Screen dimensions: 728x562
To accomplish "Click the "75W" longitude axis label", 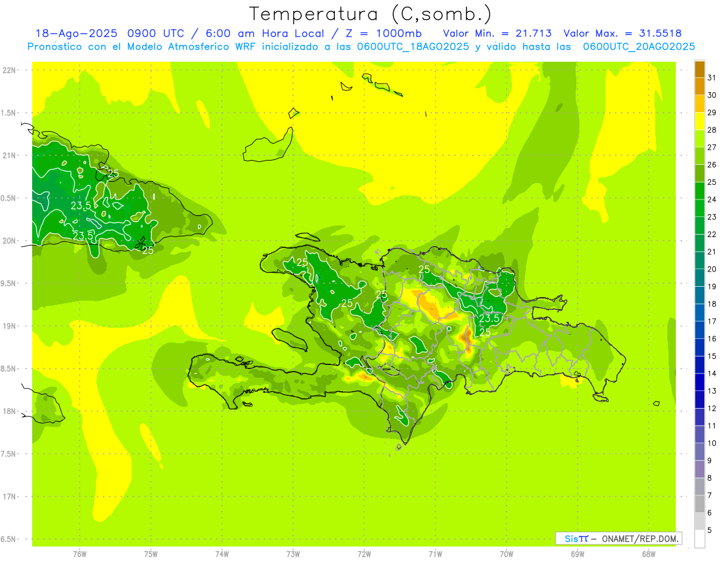I will pos(151,554).
